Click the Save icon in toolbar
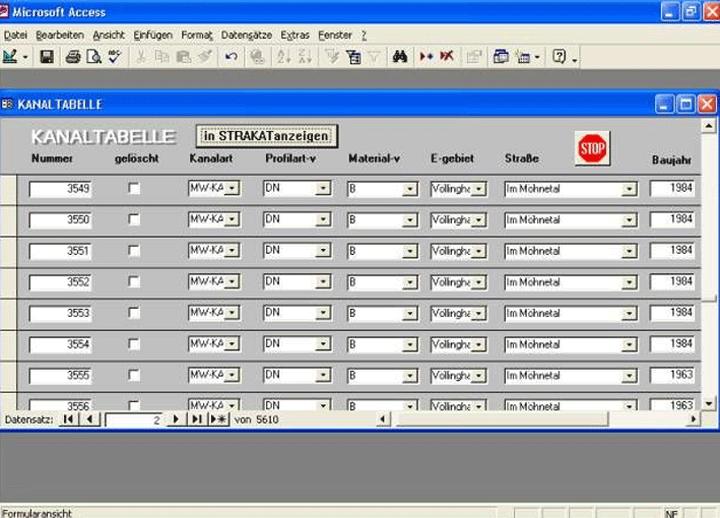720x518 pixels. (47, 57)
